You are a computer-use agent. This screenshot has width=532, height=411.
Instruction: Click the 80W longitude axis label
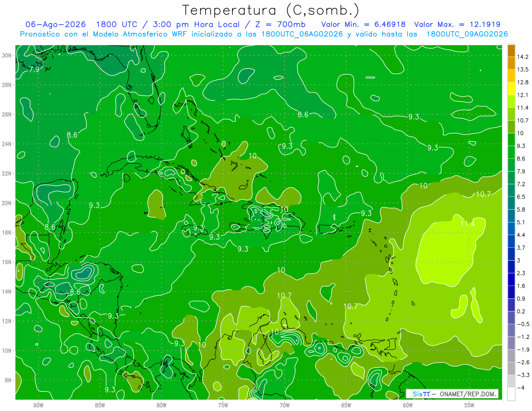[161, 405]
